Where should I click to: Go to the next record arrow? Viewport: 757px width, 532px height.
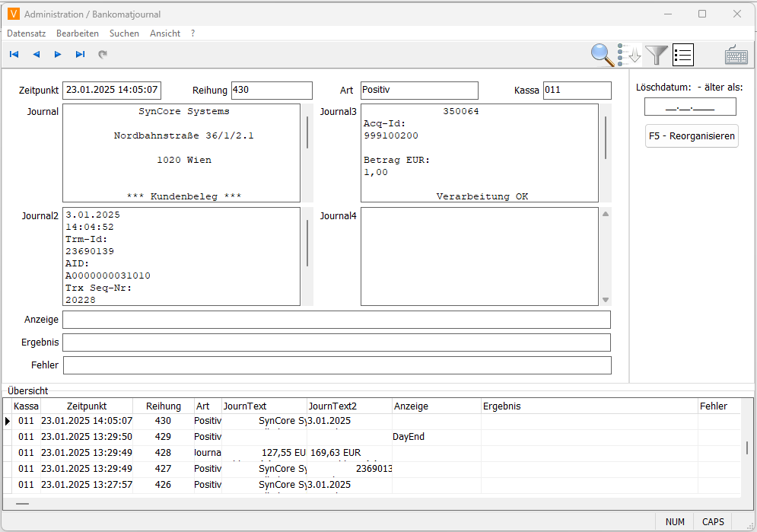[58, 54]
